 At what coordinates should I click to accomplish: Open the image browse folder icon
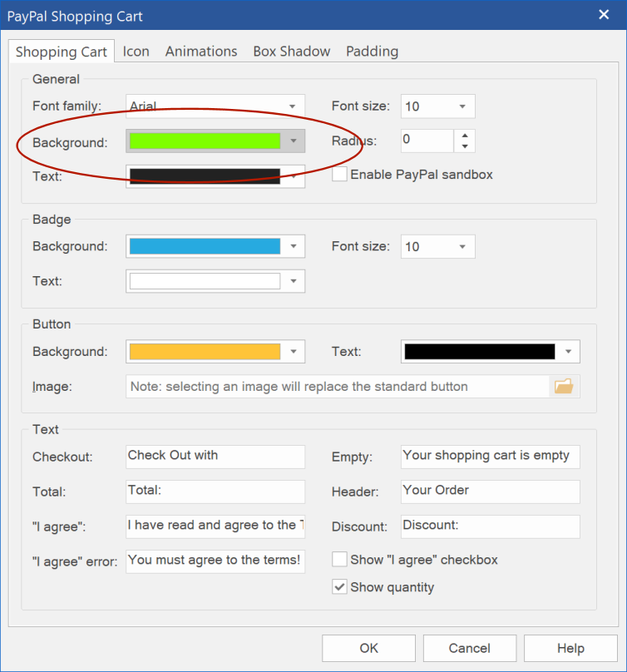coord(564,386)
